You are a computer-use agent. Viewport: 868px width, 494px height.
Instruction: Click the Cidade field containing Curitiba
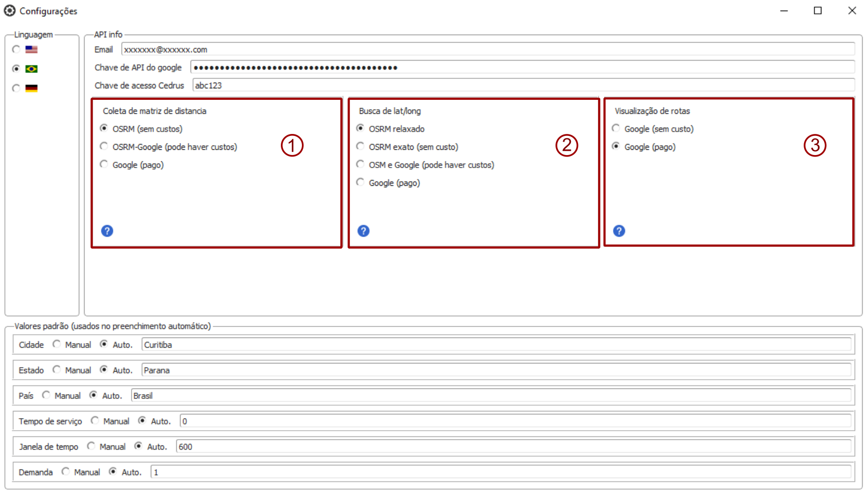[496, 345]
